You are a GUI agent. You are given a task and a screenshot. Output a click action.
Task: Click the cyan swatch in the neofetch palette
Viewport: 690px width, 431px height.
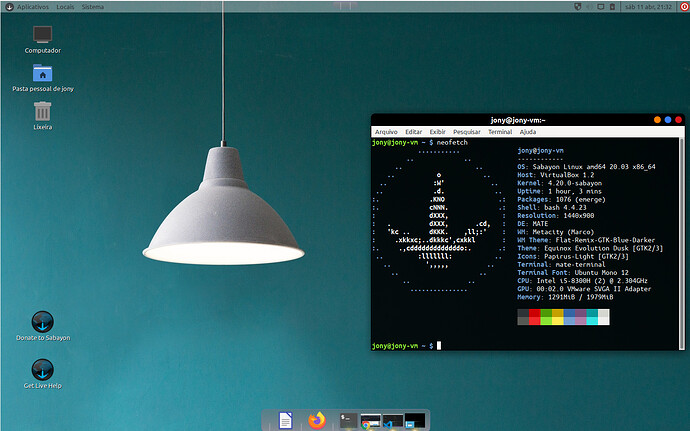[592, 317]
